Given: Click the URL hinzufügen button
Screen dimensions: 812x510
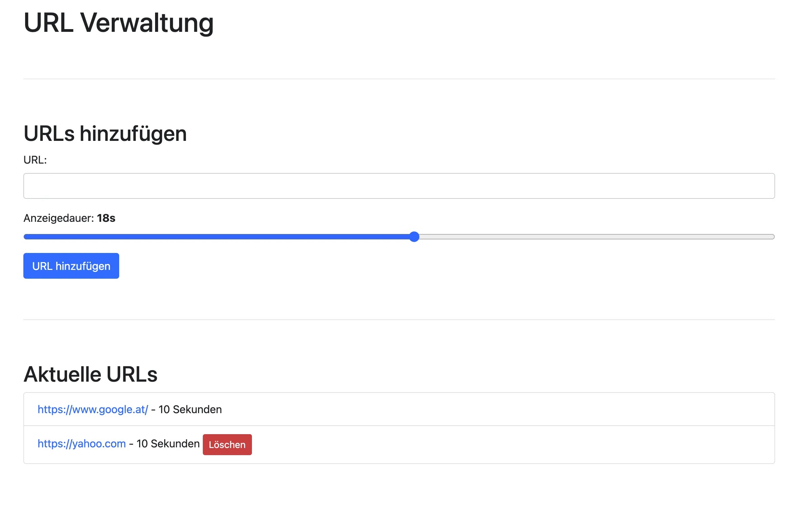Looking at the screenshot, I should point(71,265).
